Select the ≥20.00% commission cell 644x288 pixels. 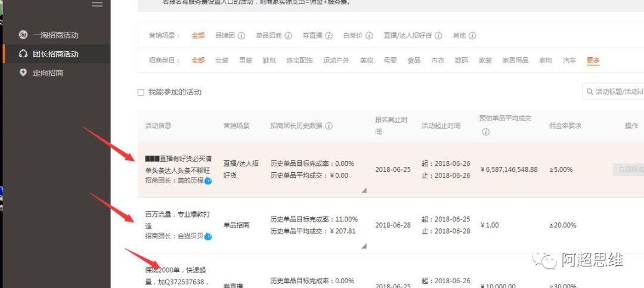(563, 225)
